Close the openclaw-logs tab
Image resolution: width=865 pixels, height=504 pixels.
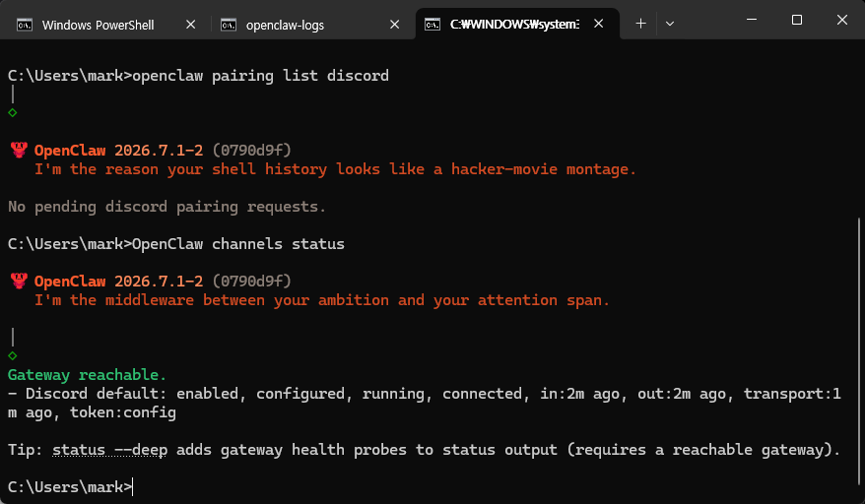(394, 25)
